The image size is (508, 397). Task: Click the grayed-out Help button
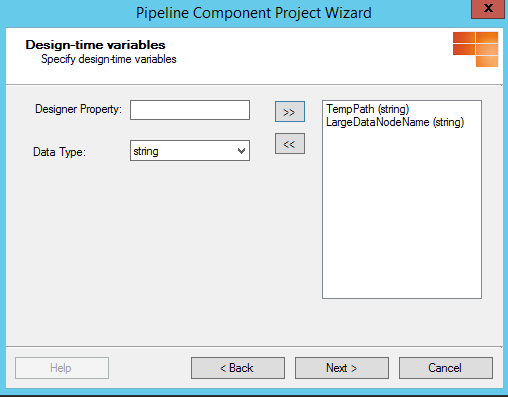click(62, 368)
